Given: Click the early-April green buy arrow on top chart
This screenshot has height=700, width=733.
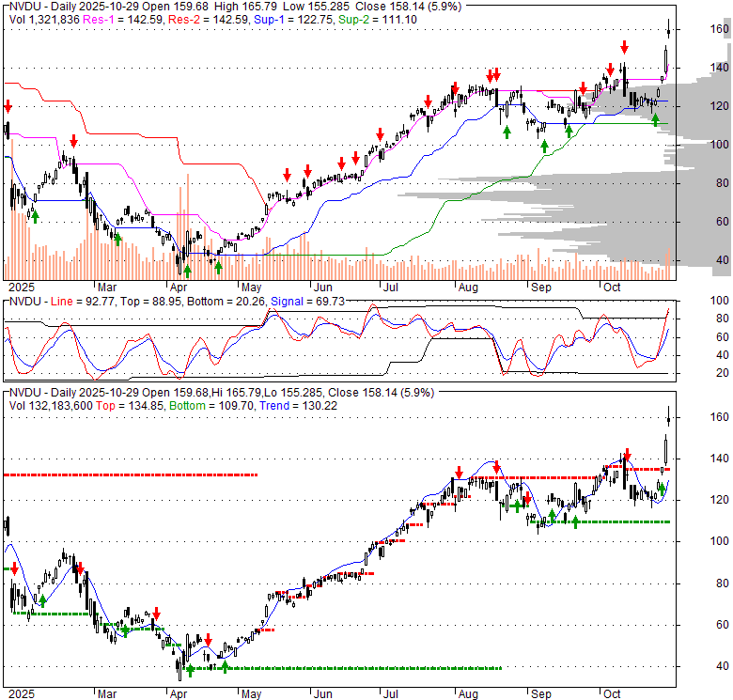Looking at the screenshot, I should pyautogui.click(x=187, y=271).
